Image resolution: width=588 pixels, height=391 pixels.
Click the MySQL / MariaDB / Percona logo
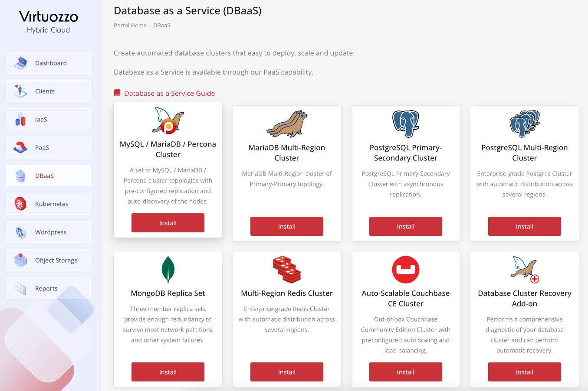168,120
